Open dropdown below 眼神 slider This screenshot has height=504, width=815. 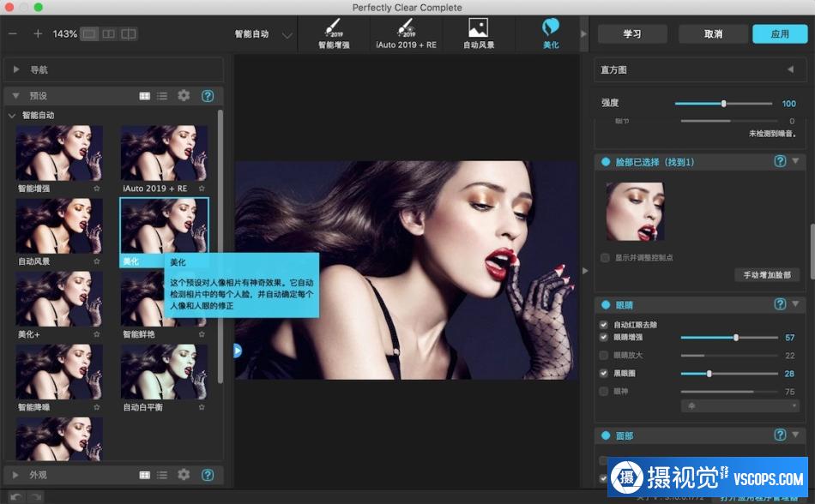(740, 406)
